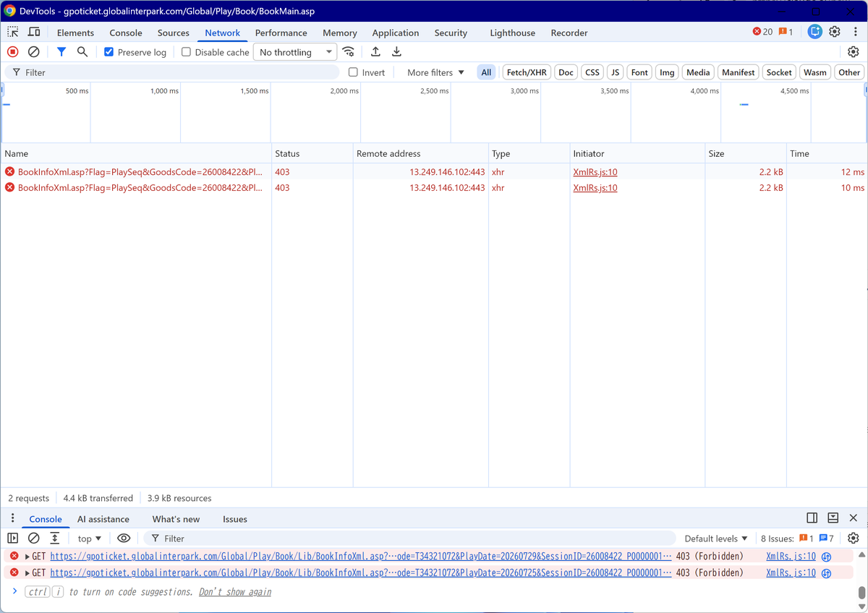This screenshot has height=613, width=868.
Task: Create live expression eye icon
Action: coord(124,539)
